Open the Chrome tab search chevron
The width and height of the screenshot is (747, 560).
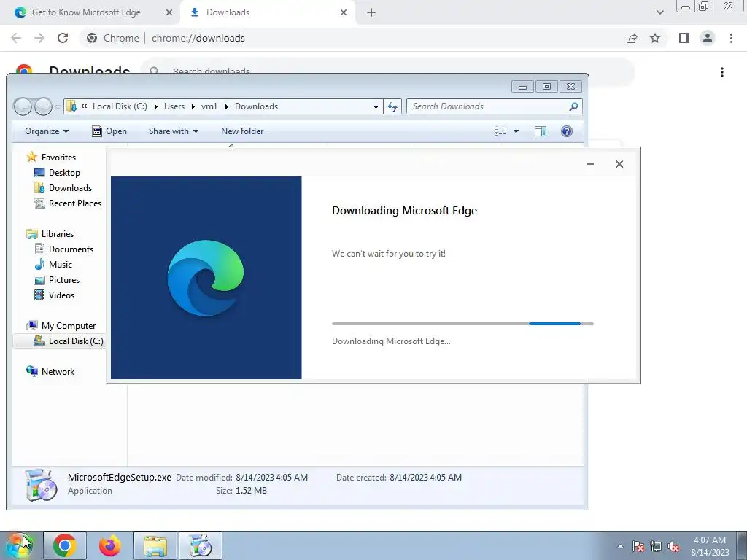tap(659, 12)
